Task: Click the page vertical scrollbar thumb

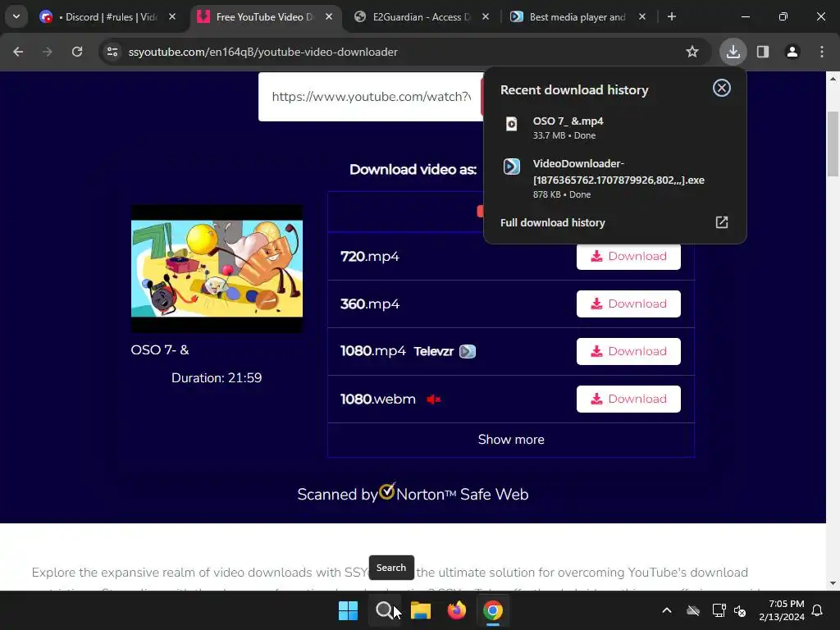Action: coord(833,144)
